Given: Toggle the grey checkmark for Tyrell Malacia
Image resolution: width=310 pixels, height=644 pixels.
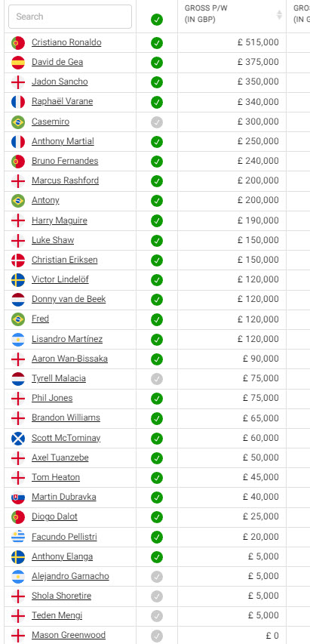Looking at the screenshot, I should (157, 379).
